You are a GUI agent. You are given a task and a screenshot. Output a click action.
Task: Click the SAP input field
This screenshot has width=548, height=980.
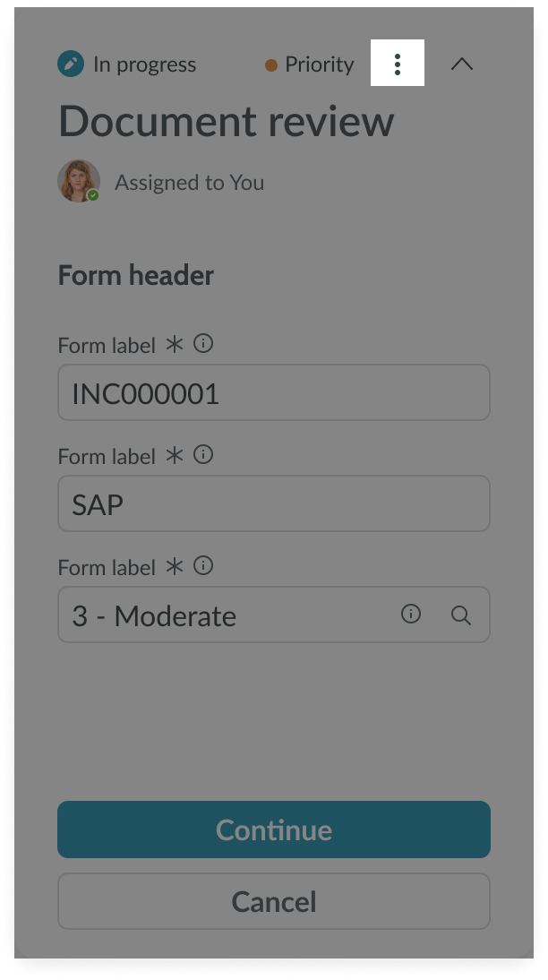click(x=273, y=504)
